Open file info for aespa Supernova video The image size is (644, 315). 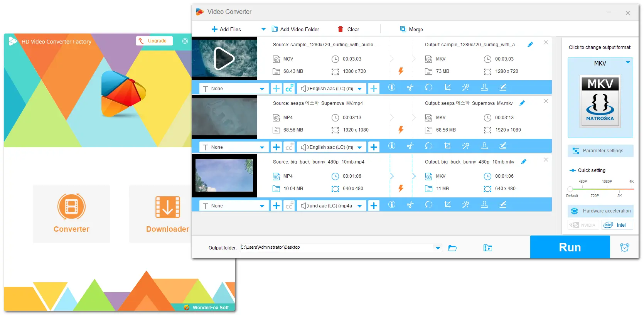(391, 146)
